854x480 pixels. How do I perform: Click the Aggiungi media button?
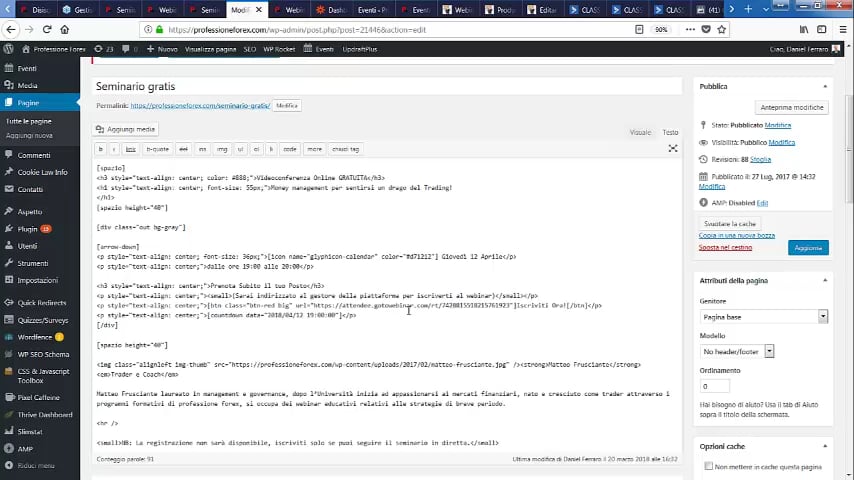(126, 129)
